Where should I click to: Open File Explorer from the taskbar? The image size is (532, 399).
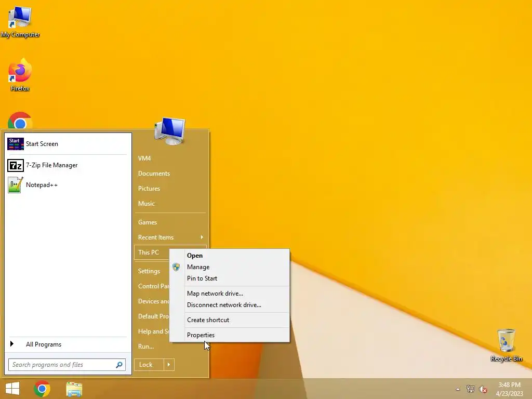point(74,389)
